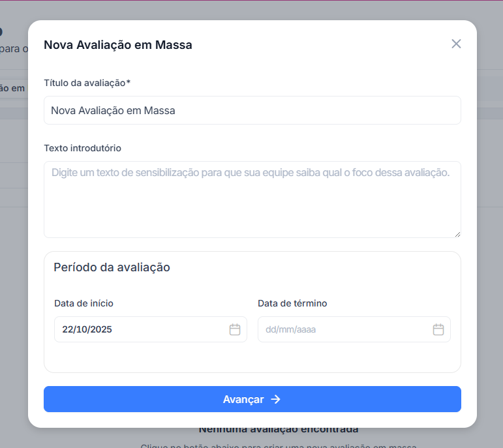The height and width of the screenshot is (448, 503).
Task: Click the arrow icon on the Avançar button
Action: pos(275,399)
